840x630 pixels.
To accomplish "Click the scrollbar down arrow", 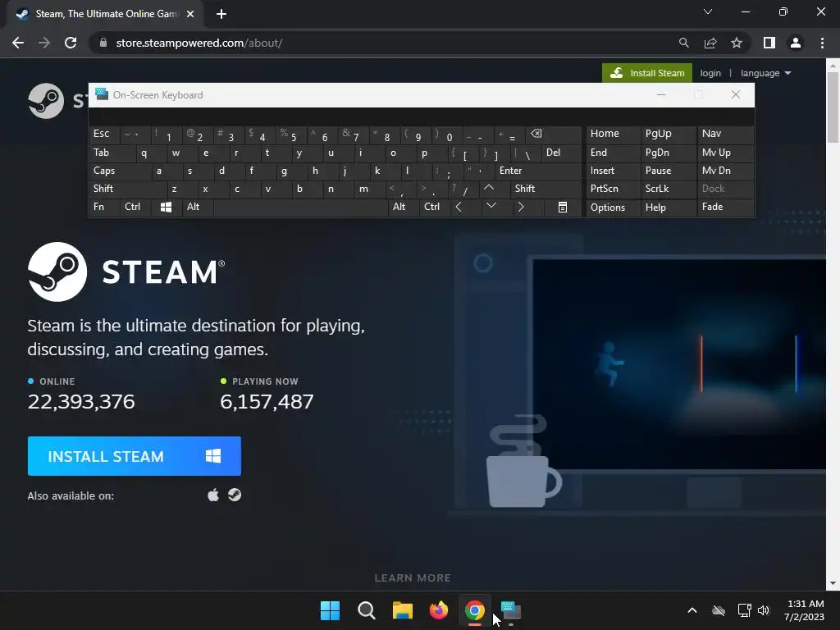I will pyautogui.click(x=833, y=583).
